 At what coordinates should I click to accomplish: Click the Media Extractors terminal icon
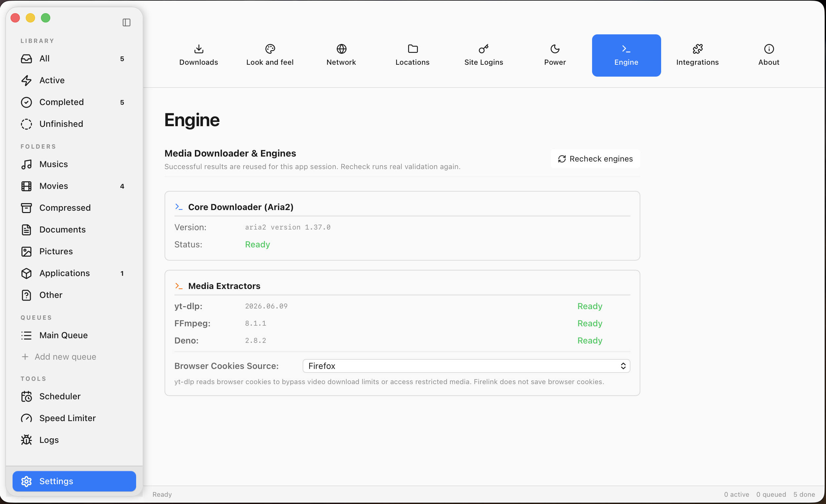click(179, 286)
